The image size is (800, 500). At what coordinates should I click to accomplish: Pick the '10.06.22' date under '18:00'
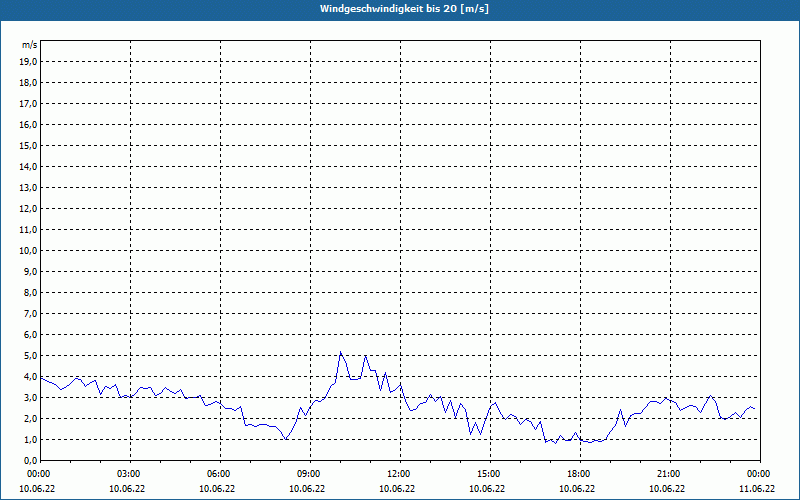(577, 488)
